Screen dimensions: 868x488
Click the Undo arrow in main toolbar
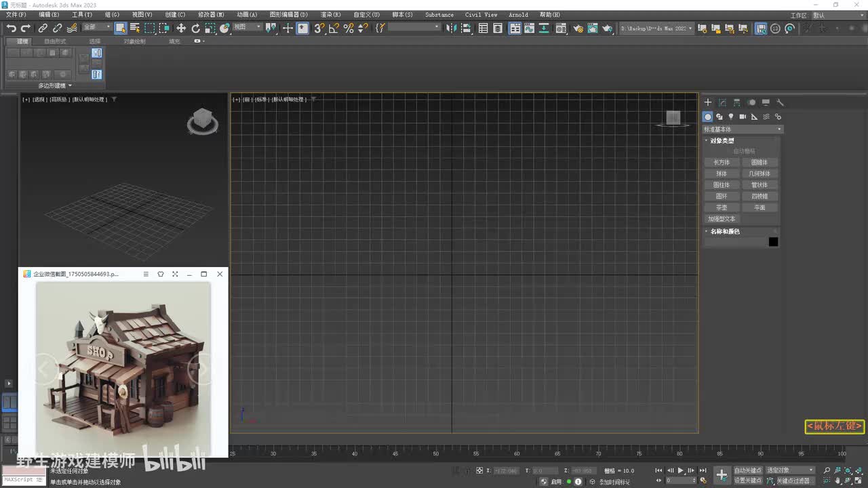[x=12, y=28]
